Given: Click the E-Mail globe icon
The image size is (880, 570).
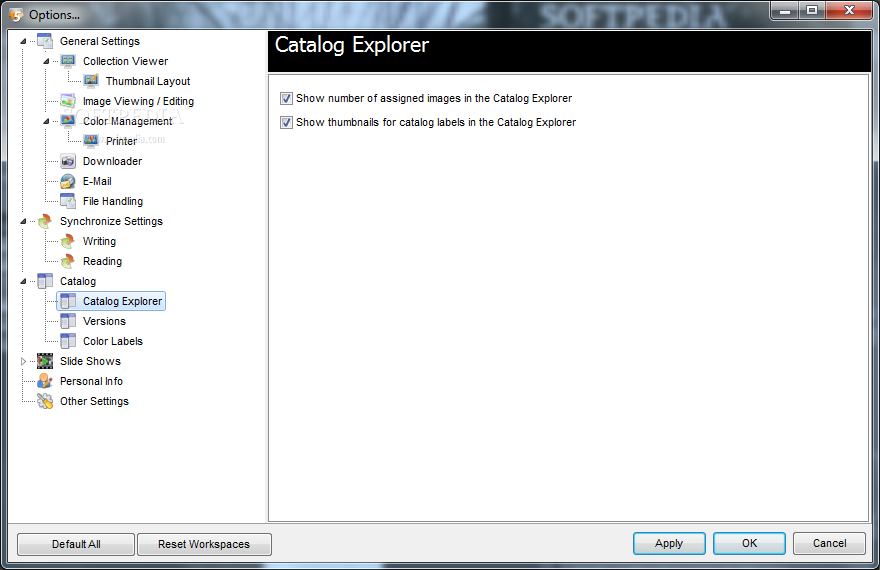Looking at the screenshot, I should click(68, 181).
